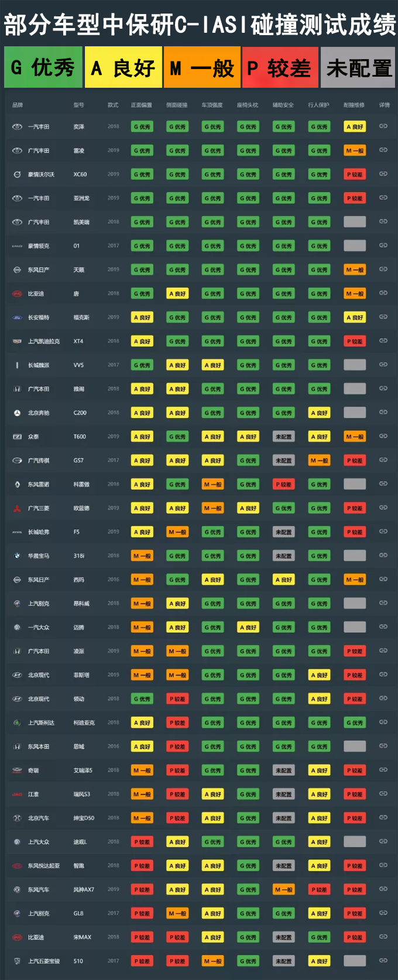Click the 详情 column header
This screenshot has width=398, height=980.
[384, 105]
